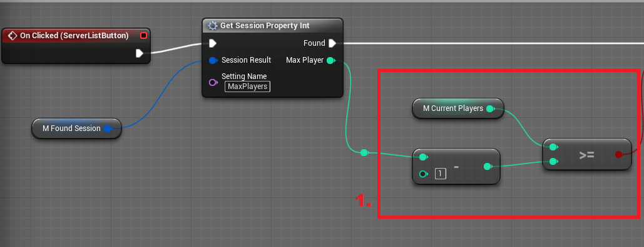Click the input exec pin of Get Session Property Int

(x=213, y=43)
